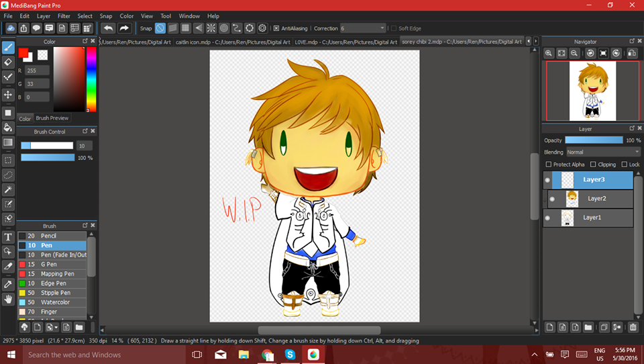644x364 pixels.
Task: Select the Hand tool
Action: pos(8,299)
